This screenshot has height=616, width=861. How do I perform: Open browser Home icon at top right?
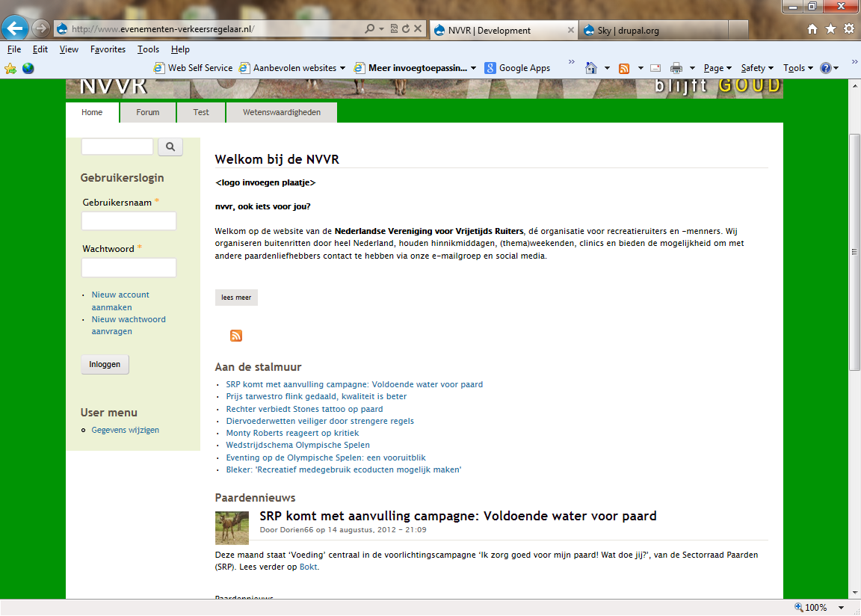(812, 29)
